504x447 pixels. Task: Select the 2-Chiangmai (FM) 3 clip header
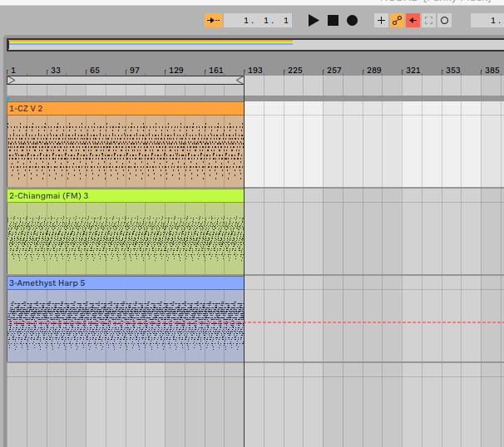[126, 196]
